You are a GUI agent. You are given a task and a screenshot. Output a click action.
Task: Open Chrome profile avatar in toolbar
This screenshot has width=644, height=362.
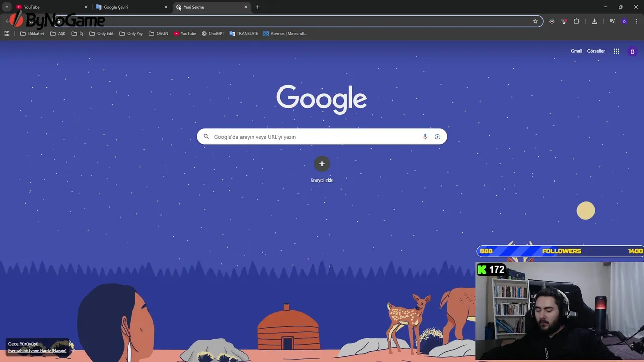pos(624,21)
